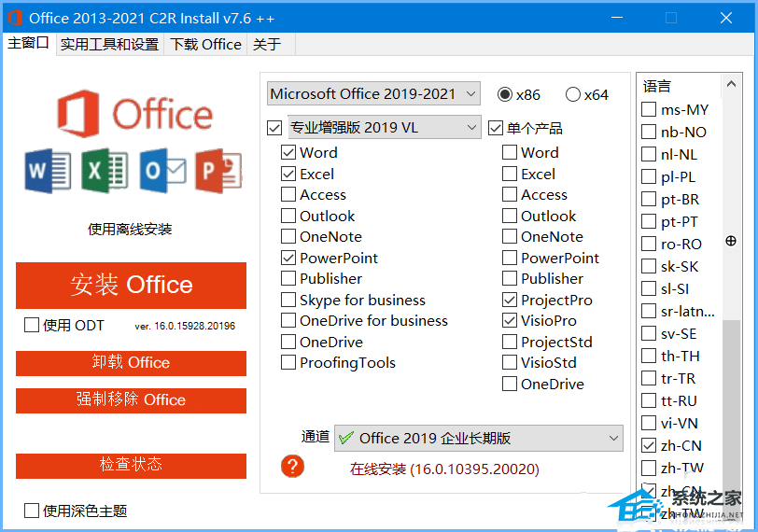758x532 pixels.
Task: Click the red question mark help icon
Action: click(292, 467)
